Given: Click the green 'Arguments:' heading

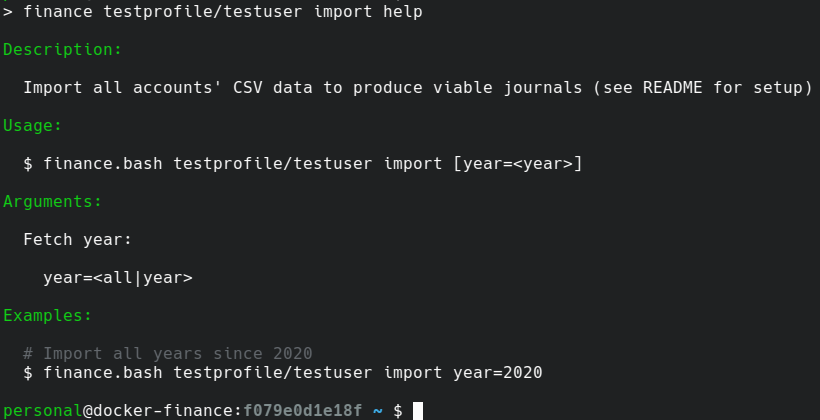Looking at the screenshot, I should pos(53,201).
